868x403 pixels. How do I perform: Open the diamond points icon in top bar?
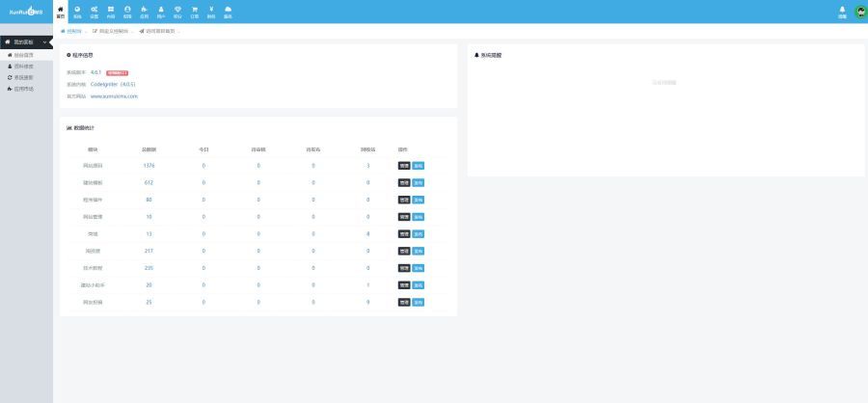click(177, 12)
